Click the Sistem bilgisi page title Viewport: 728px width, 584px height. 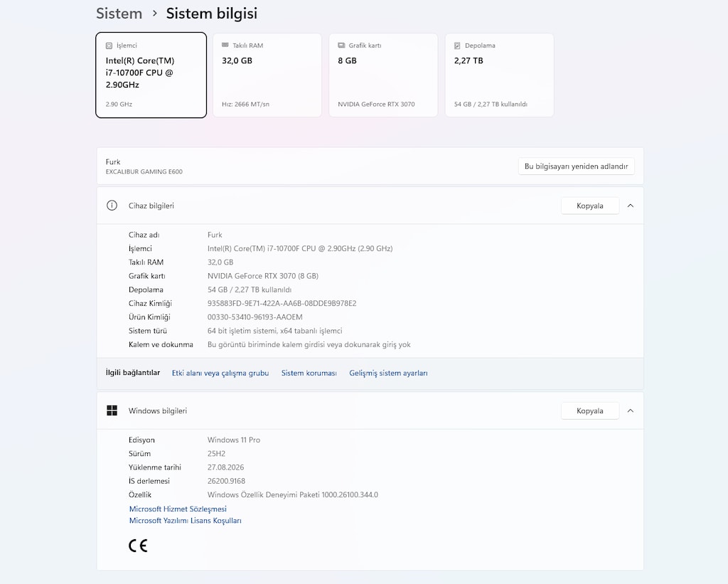pyautogui.click(x=212, y=14)
